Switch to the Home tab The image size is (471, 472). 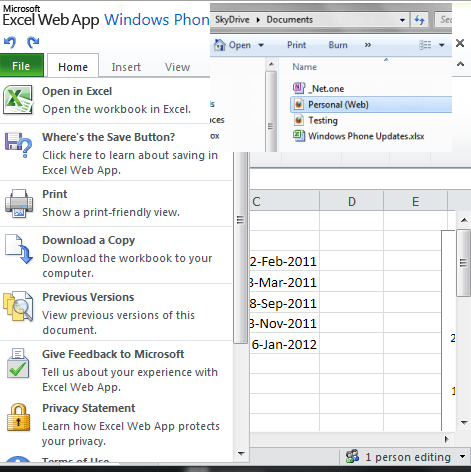click(x=73, y=67)
